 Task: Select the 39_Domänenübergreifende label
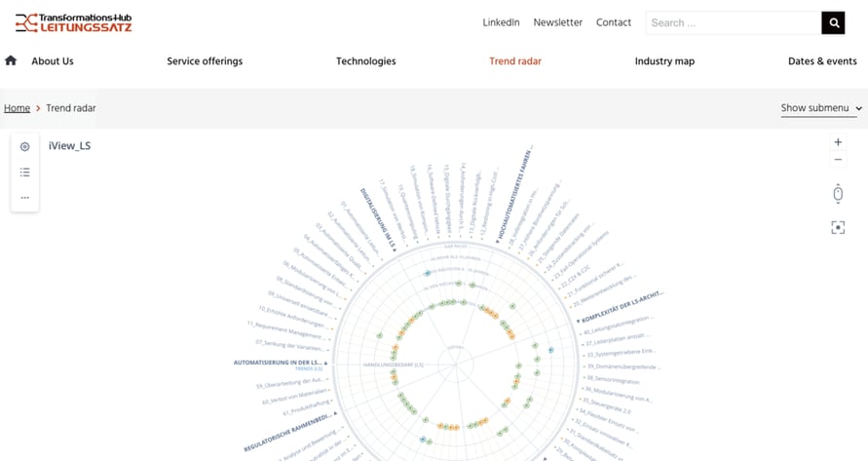(622, 367)
